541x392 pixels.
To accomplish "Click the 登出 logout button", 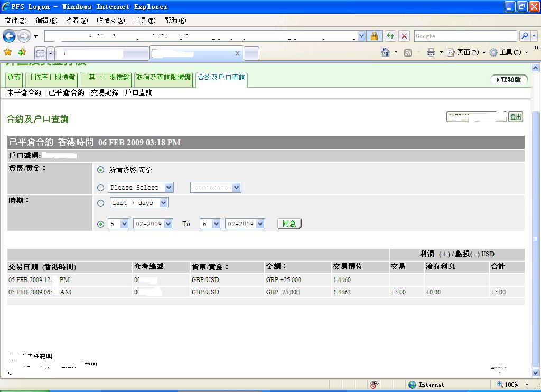I will coord(516,117).
